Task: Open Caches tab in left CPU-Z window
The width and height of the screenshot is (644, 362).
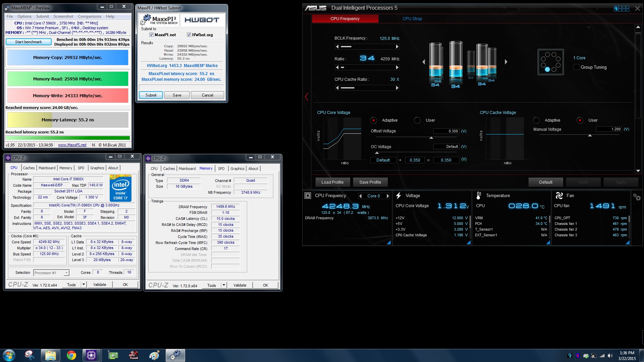Action: (29, 168)
